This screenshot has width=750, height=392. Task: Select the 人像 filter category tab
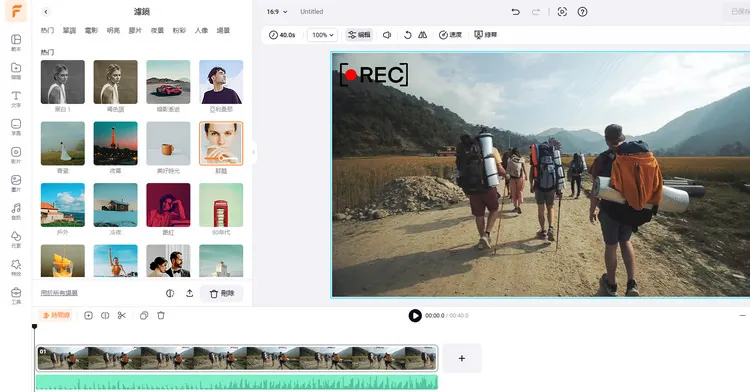click(x=201, y=31)
